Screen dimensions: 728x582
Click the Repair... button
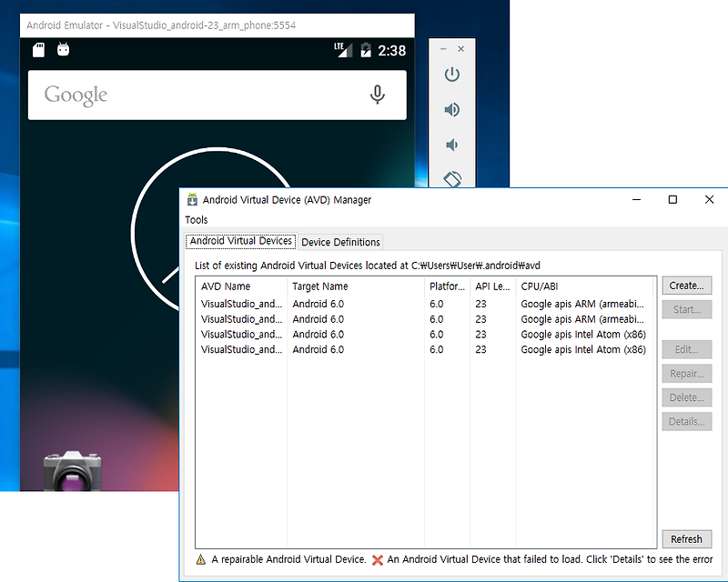(x=687, y=374)
